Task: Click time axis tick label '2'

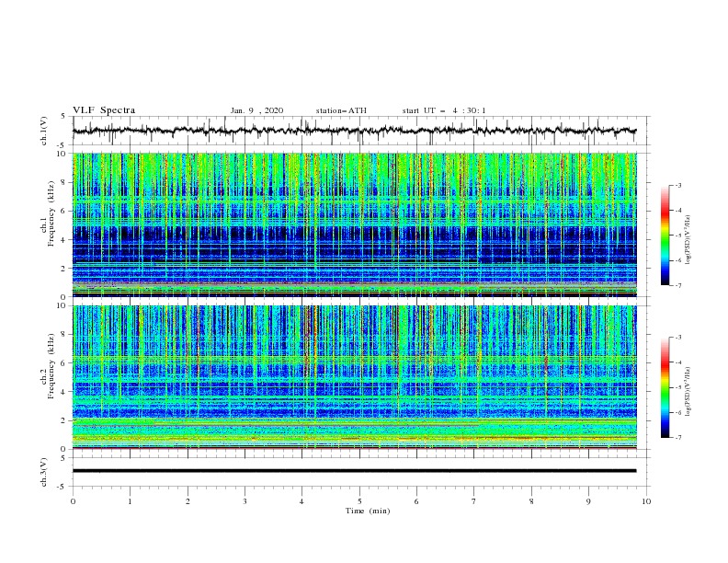Action: tap(188, 501)
